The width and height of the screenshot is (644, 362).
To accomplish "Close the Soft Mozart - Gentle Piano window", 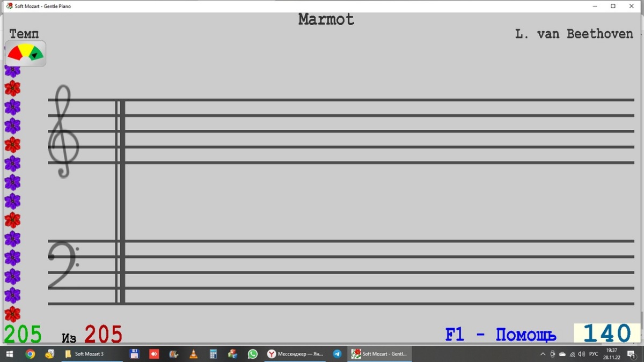I will [x=632, y=6].
